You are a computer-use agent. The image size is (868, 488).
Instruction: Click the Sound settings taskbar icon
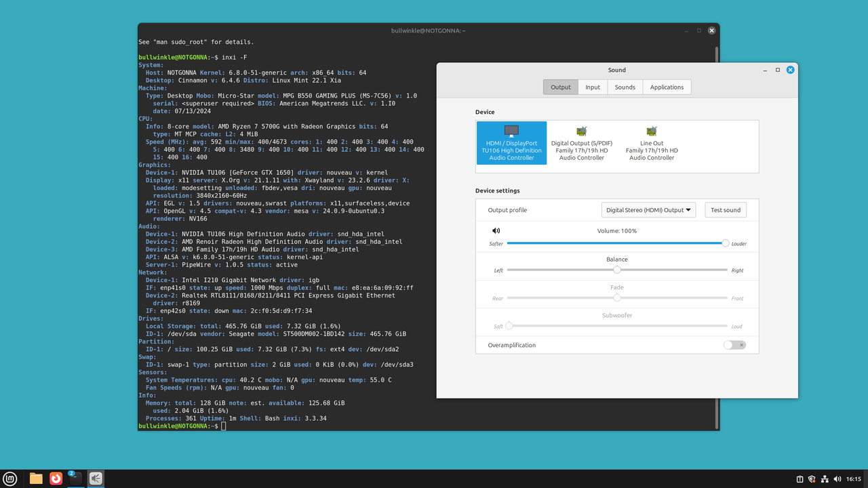[96, 479]
